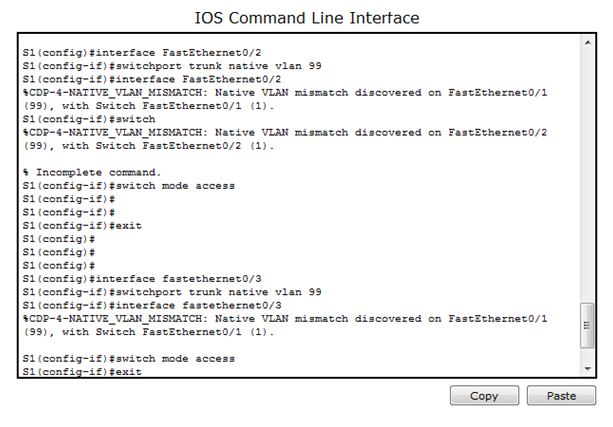Click the mismatch message mentioning FastEthernet0/2

pyautogui.click(x=285, y=139)
